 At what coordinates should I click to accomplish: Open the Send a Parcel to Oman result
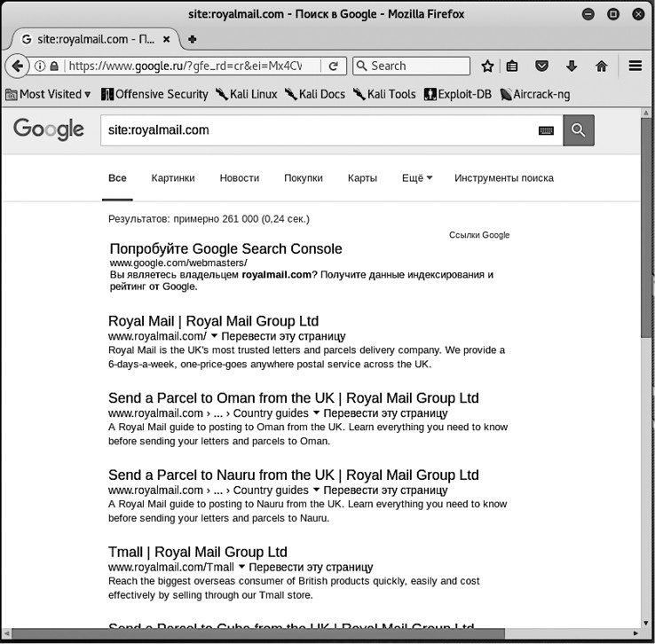click(x=293, y=398)
